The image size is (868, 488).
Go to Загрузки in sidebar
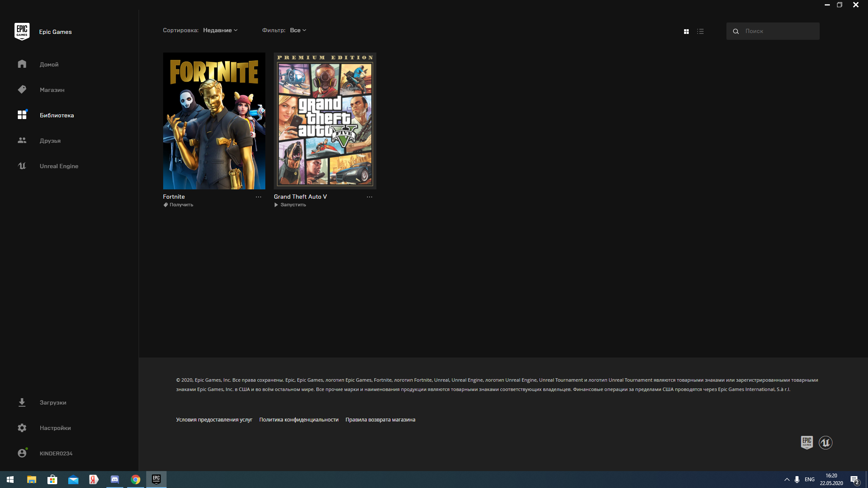click(x=53, y=402)
